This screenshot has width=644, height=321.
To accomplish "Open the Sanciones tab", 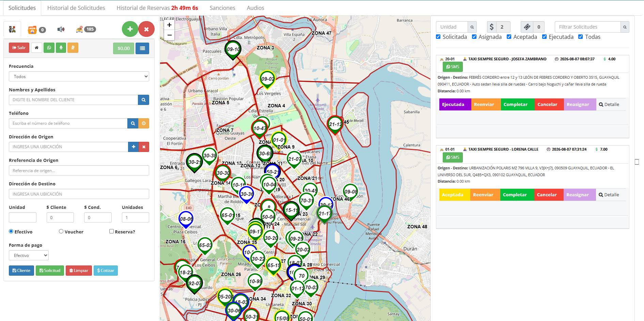I will point(222,8).
